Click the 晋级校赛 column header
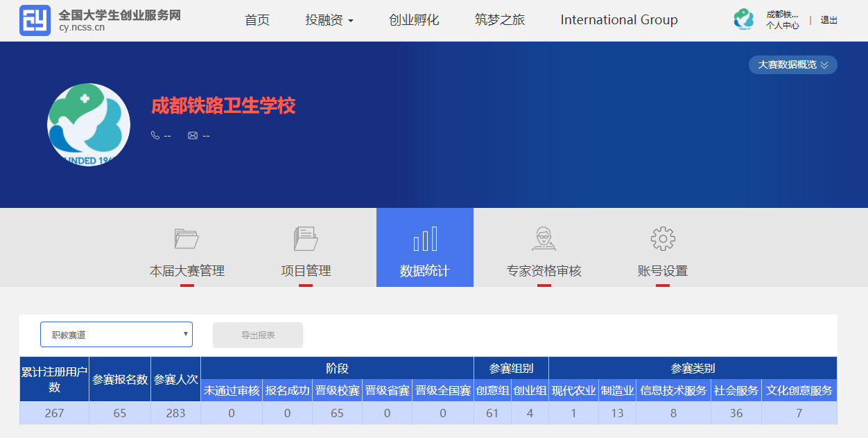The height and width of the screenshot is (438, 868). pyautogui.click(x=338, y=390)
